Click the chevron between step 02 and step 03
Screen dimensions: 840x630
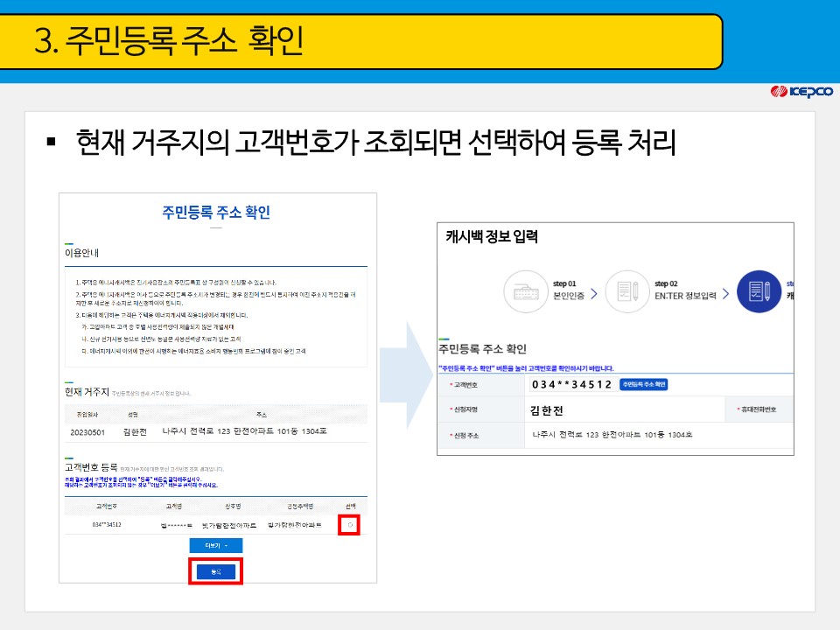coord(724,292)
